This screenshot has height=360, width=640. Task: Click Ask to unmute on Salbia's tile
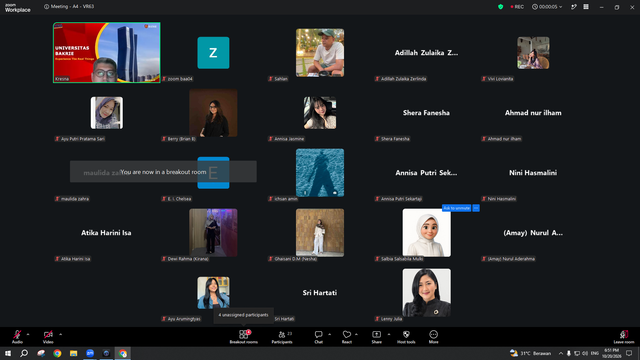(x=456, y=208)
